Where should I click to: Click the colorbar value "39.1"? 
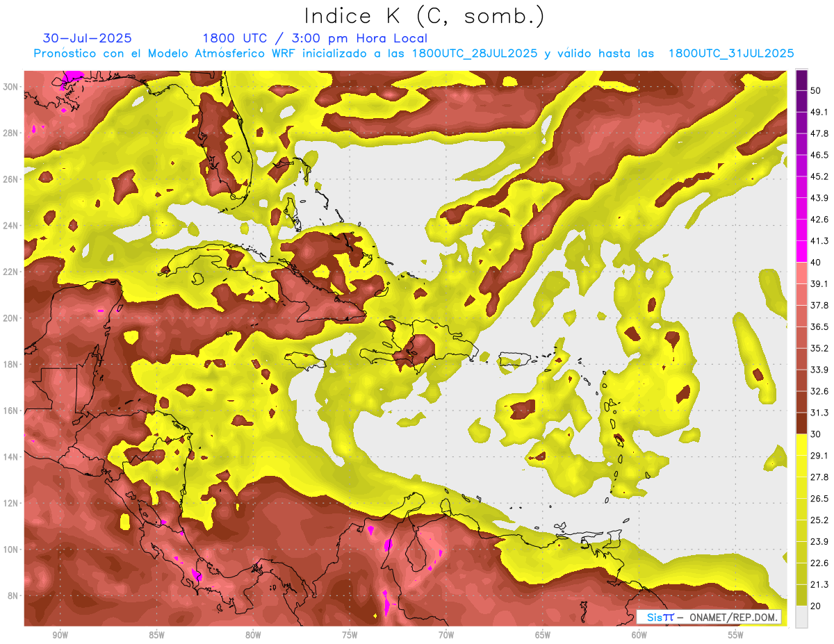[x=819, y=283]
